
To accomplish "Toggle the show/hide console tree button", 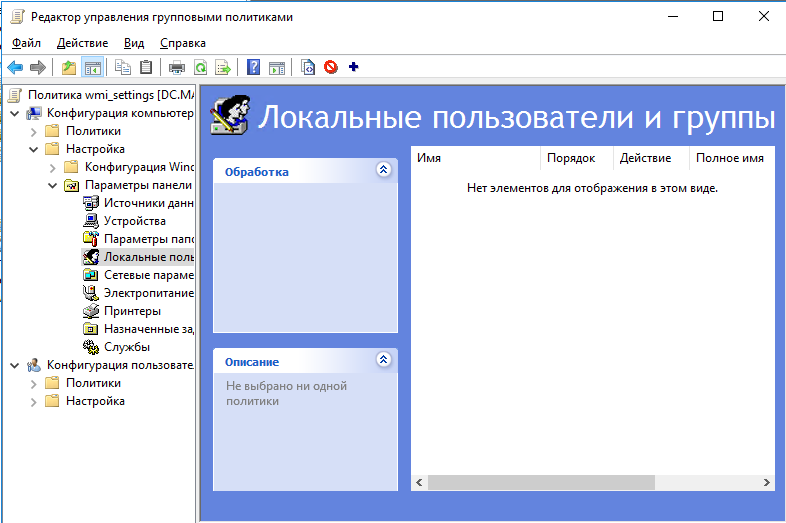I will click(92, 68).
